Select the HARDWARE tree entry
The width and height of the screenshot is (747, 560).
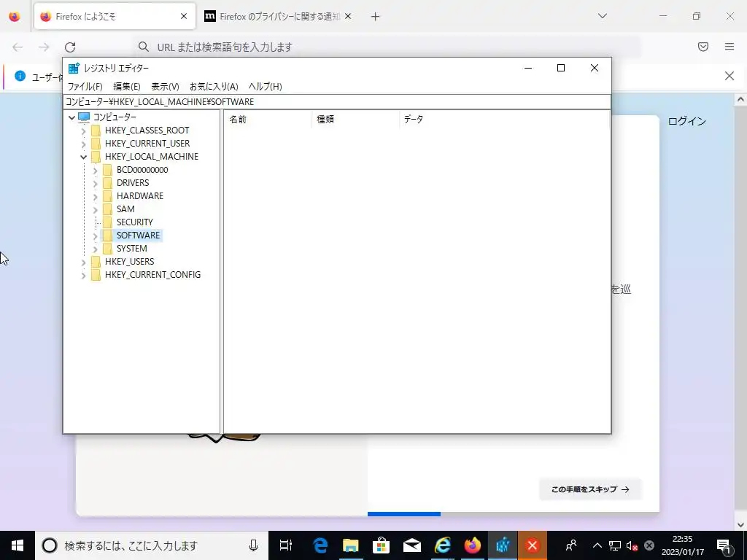(139, 195)
